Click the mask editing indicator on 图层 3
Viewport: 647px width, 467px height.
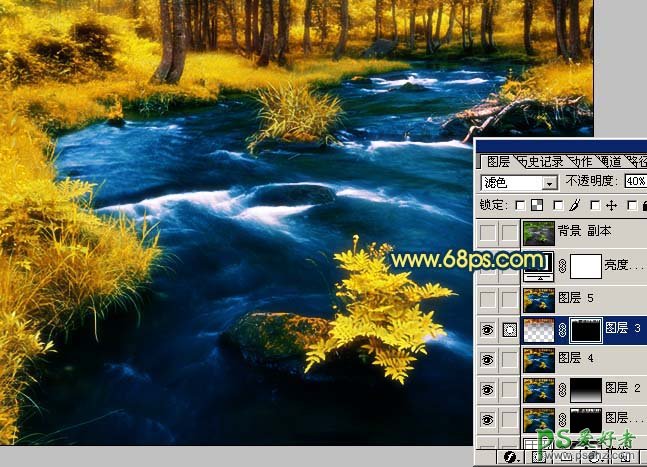pos(509,328)
